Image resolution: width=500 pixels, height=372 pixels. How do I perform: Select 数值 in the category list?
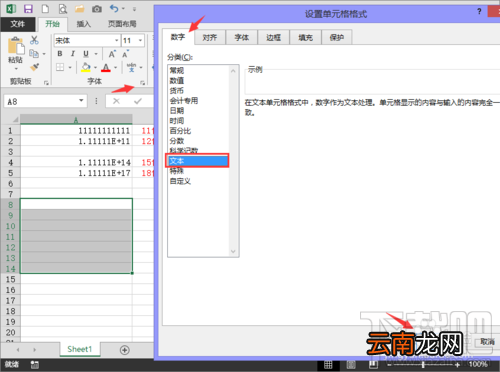(177, 80)
